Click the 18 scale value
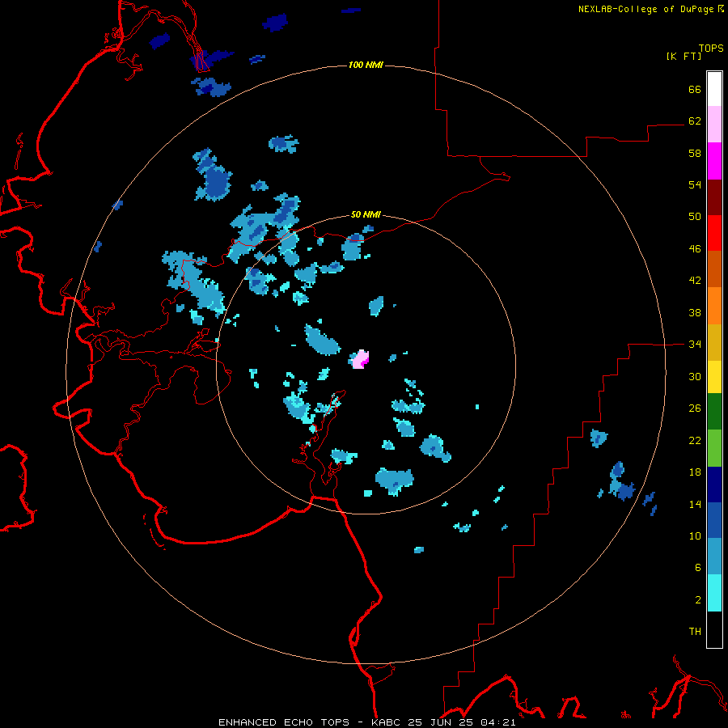This screenshot has width=728, height=728. pos(695,472)
